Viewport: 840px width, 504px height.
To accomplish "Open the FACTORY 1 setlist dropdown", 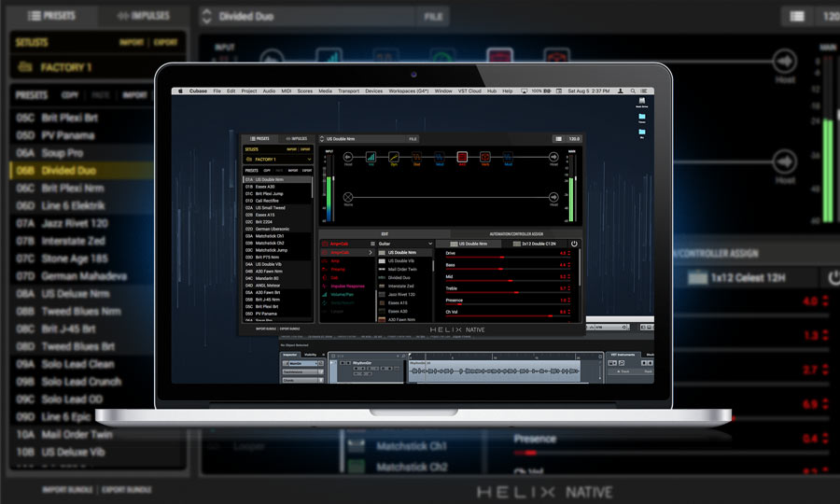I will click(309, 159).
